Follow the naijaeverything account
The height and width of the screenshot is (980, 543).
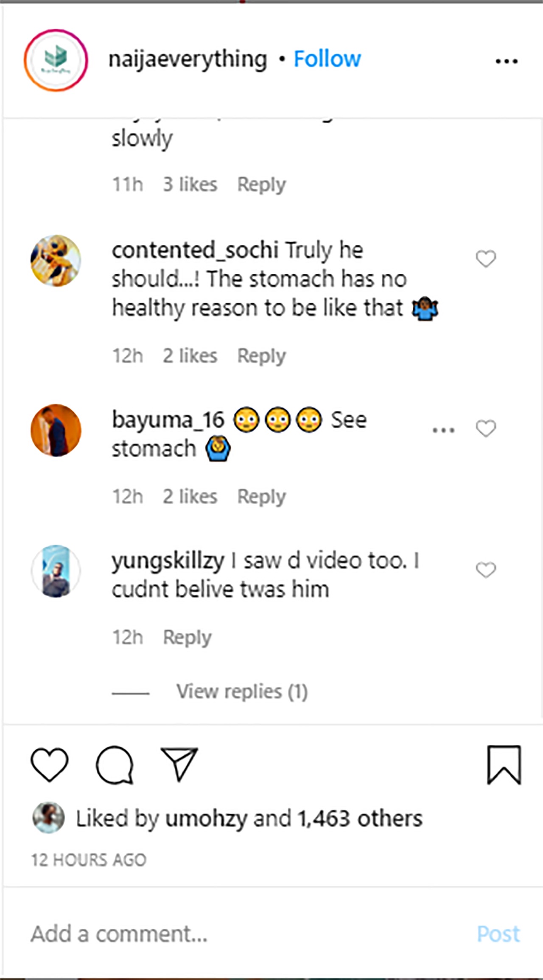pos(327,59)
